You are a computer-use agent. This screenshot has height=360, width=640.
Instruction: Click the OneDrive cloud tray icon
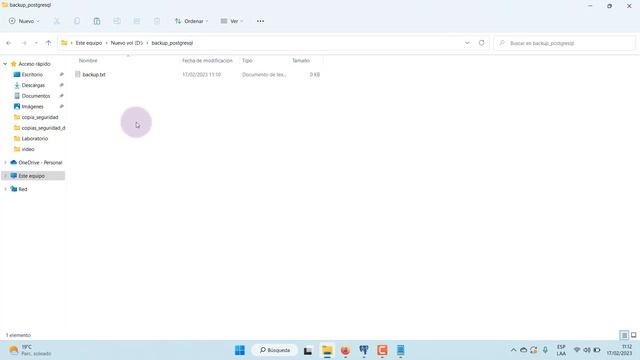pyautogui.click(x=523, y=350)
